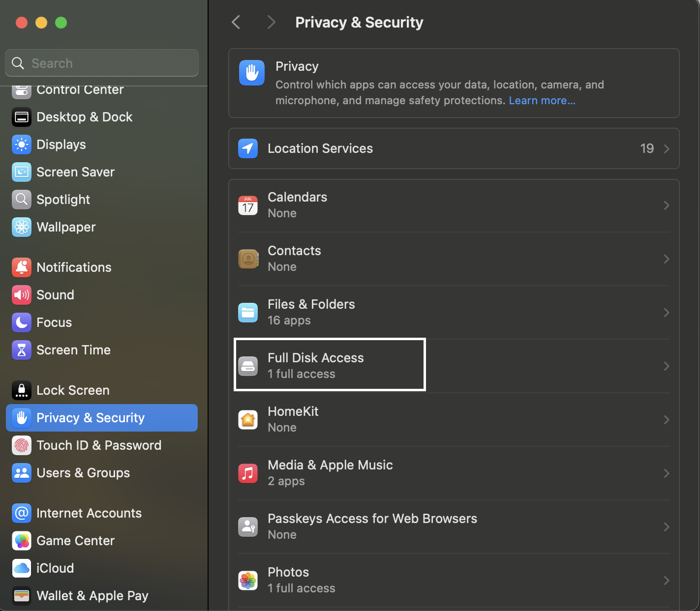The image size is (700, 611).
Task: Click the Location Services arrow icon
Action: coord(248,148)
